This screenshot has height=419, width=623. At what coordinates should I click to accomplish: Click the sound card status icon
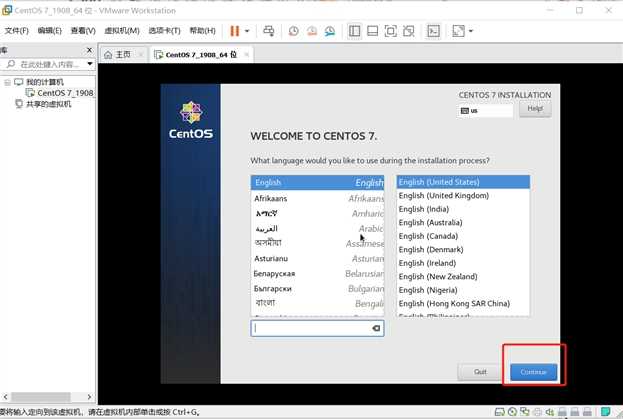point(549,412)
